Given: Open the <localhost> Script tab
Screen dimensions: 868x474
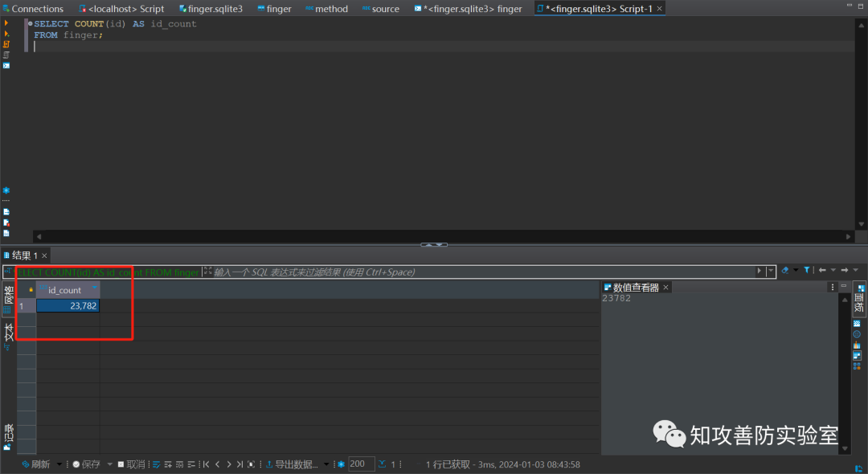Looking at the screenshot, I should 121,9.
